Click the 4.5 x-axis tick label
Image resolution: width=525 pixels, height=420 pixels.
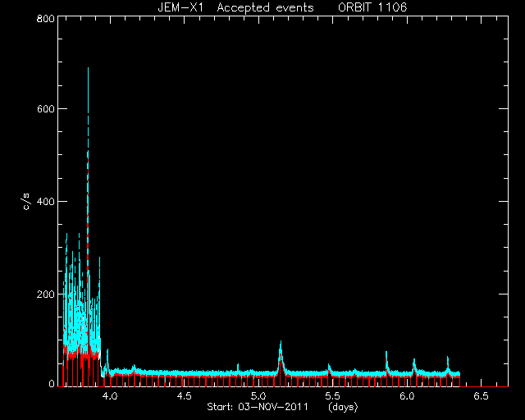(184, 396)
